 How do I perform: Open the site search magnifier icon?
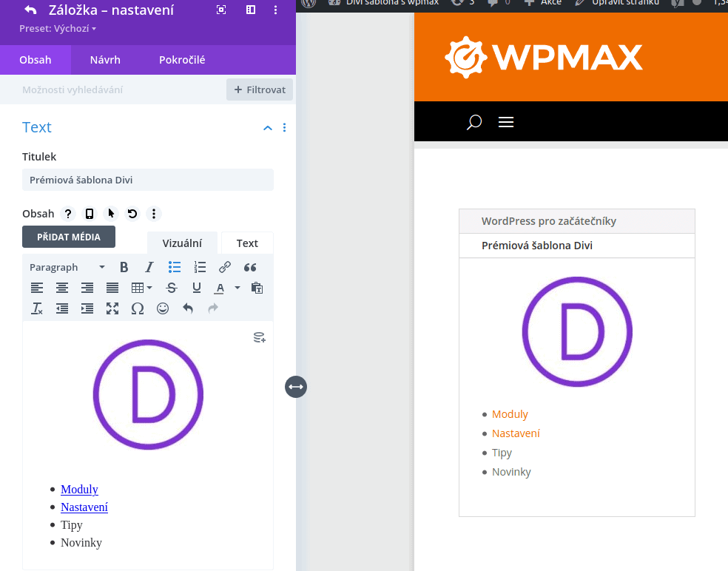[474, 122]
